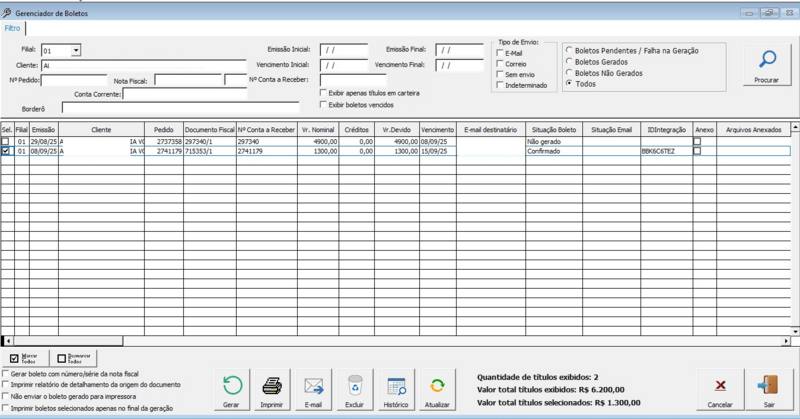Enable the Correio send type checkbox

[499, 64]
